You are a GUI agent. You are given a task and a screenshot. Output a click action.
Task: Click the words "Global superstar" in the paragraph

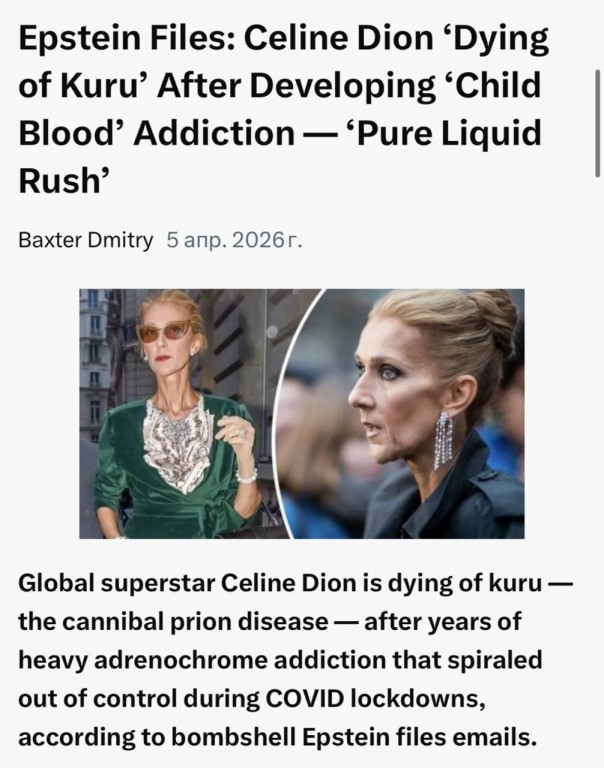coord(117,584)
